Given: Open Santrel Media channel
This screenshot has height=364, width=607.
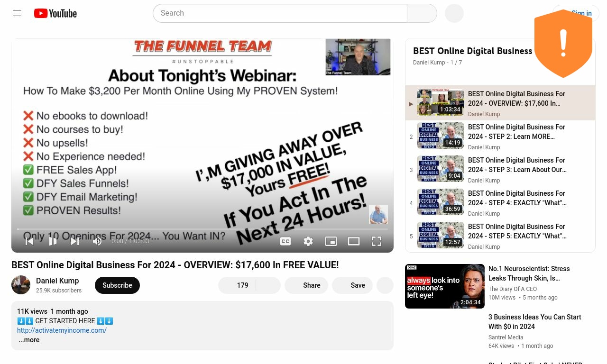Looking at the screenshot, I should pos(506,337).
